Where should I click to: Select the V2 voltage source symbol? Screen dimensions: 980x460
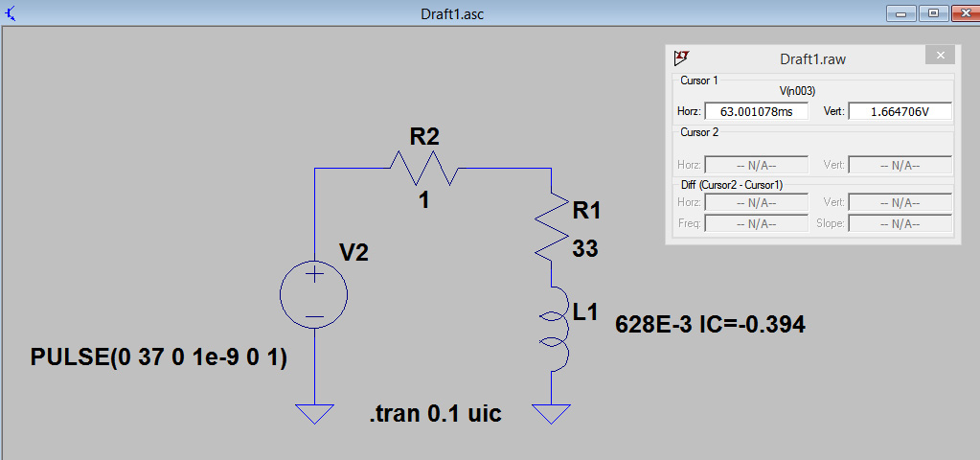click(314, 294)
